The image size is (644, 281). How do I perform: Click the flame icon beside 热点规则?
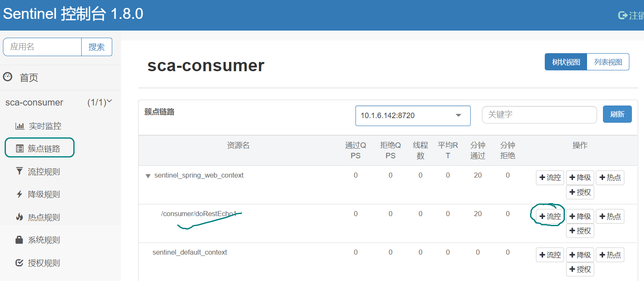[19, 217]
